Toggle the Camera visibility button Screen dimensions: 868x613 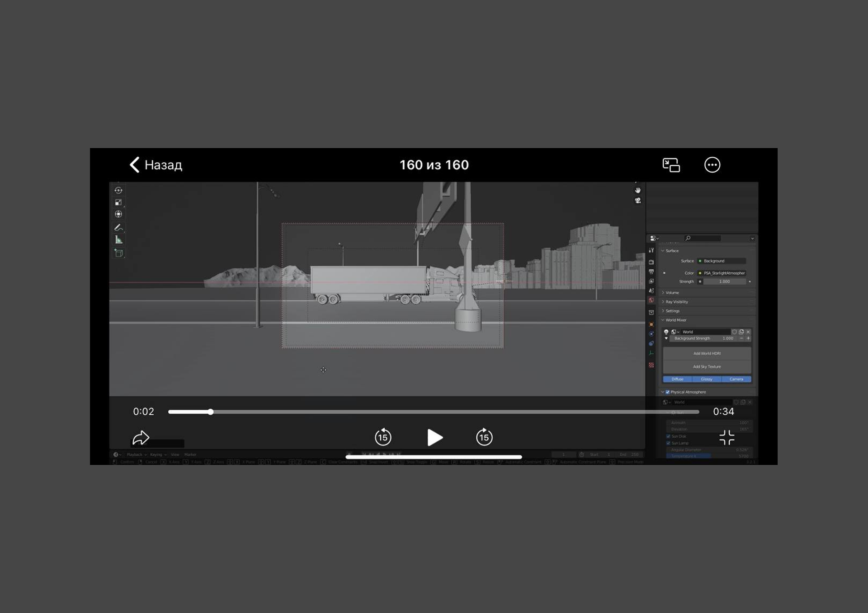click(x=736, y=379)
